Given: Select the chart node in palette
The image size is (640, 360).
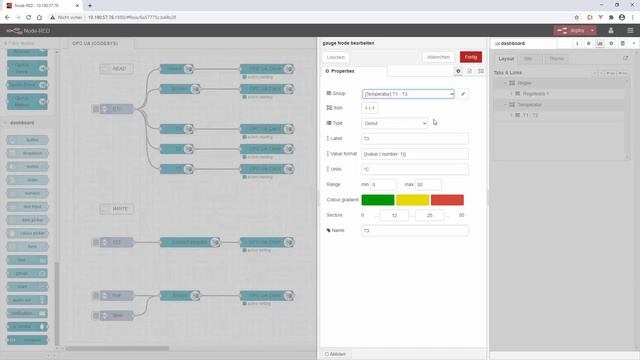Looking at the screenshot, I should pyautogui.click(x=27, y=287).
